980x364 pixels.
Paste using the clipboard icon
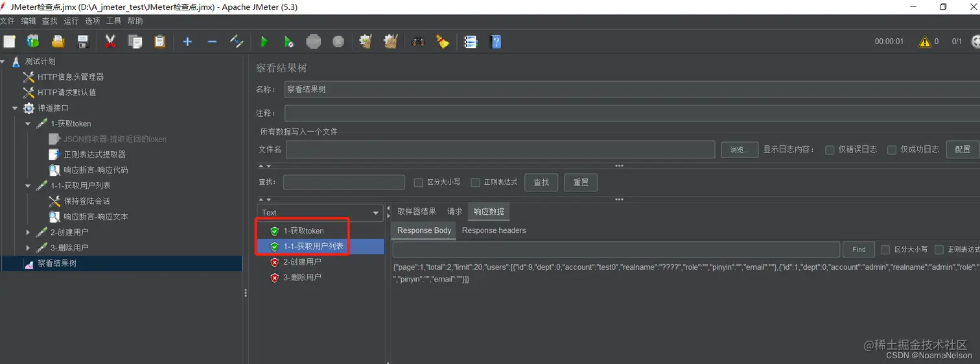tap(159, 42)
